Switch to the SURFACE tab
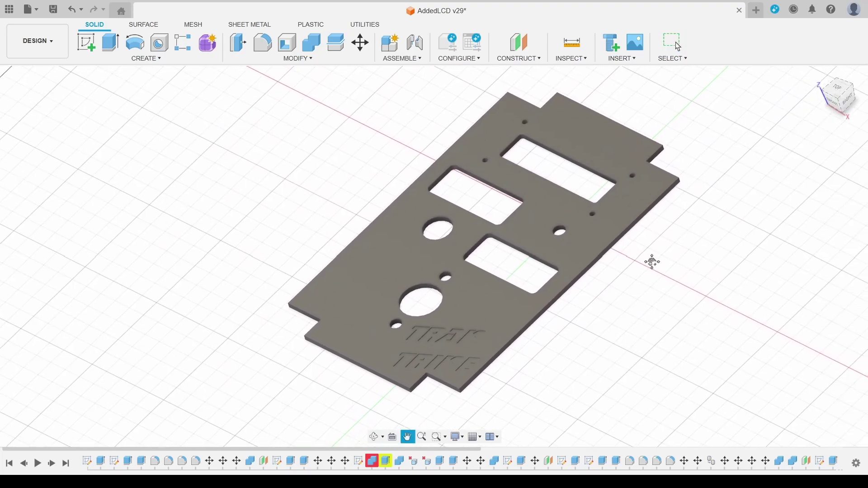This screenshot has width=868, height=488. (143, 24)
